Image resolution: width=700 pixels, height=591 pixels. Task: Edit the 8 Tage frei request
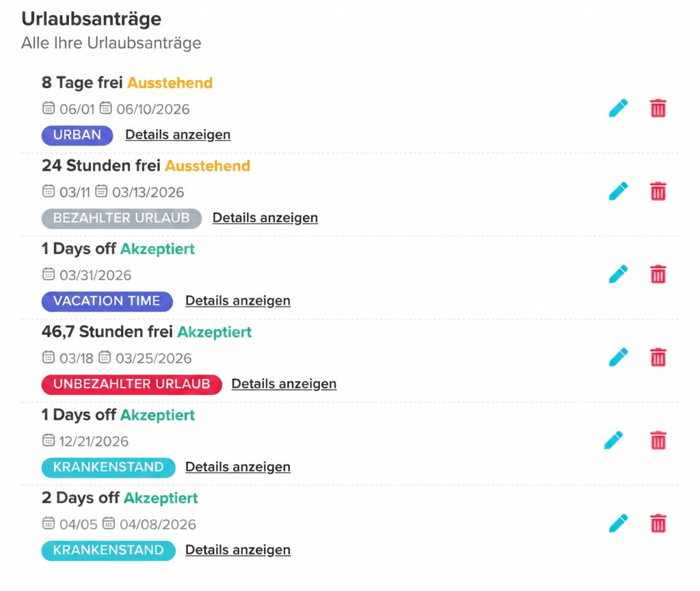[x=618, y=108]
